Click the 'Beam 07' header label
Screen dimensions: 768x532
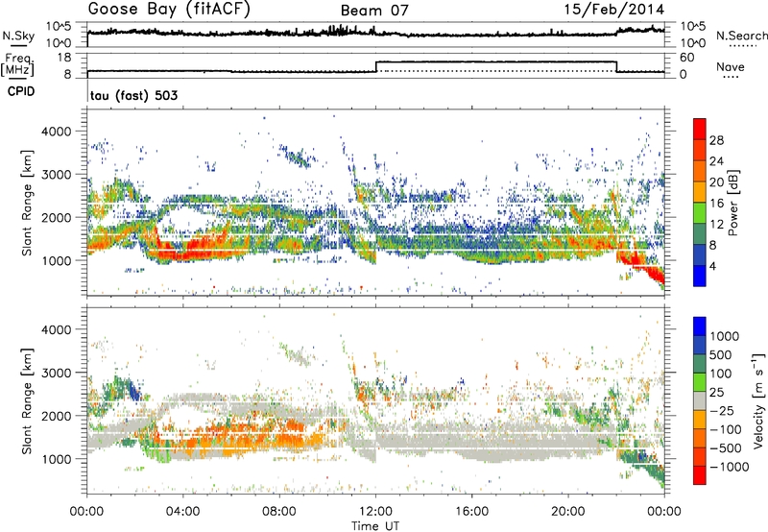tap(374, 11)
